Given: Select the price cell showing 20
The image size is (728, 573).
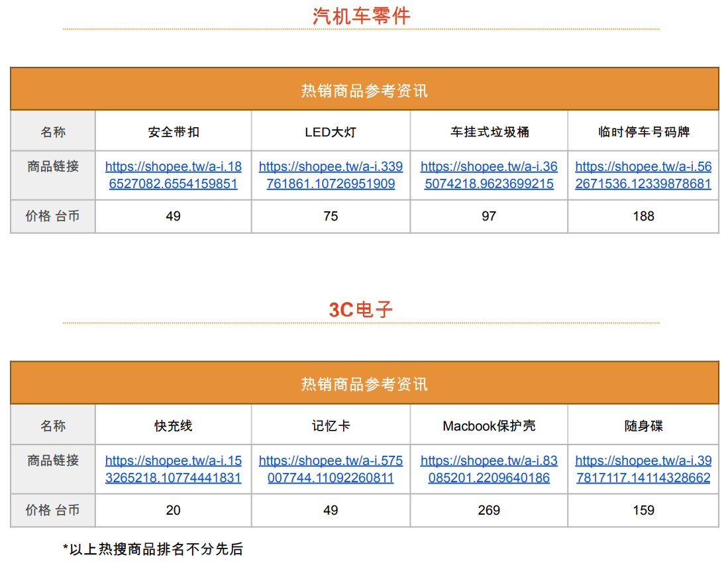Looking at the screenshot, I should pos(174,510).
